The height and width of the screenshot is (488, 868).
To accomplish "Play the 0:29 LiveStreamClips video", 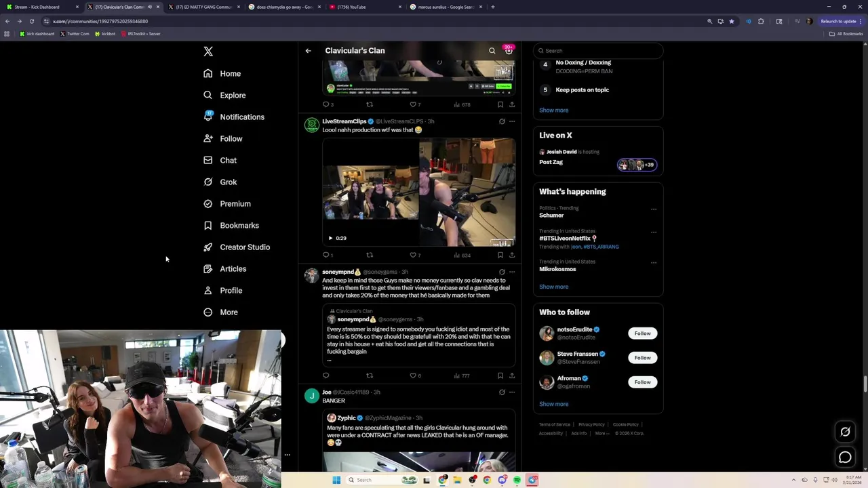I will coord(330,238).
